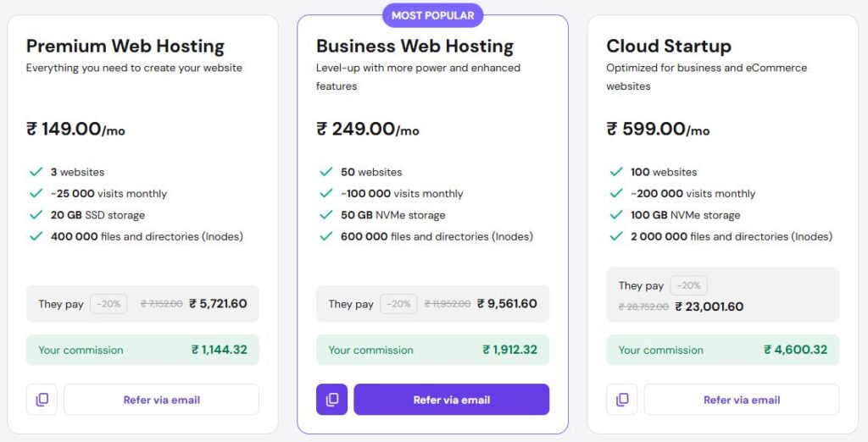Click checkmark beside 100 GB NVMe storage

point(616,215)
